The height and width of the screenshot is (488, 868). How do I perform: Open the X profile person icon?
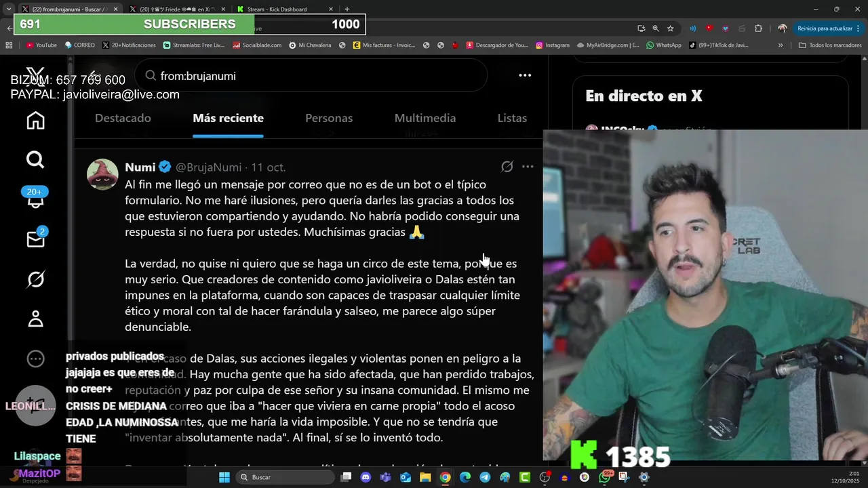pos(35,319)
